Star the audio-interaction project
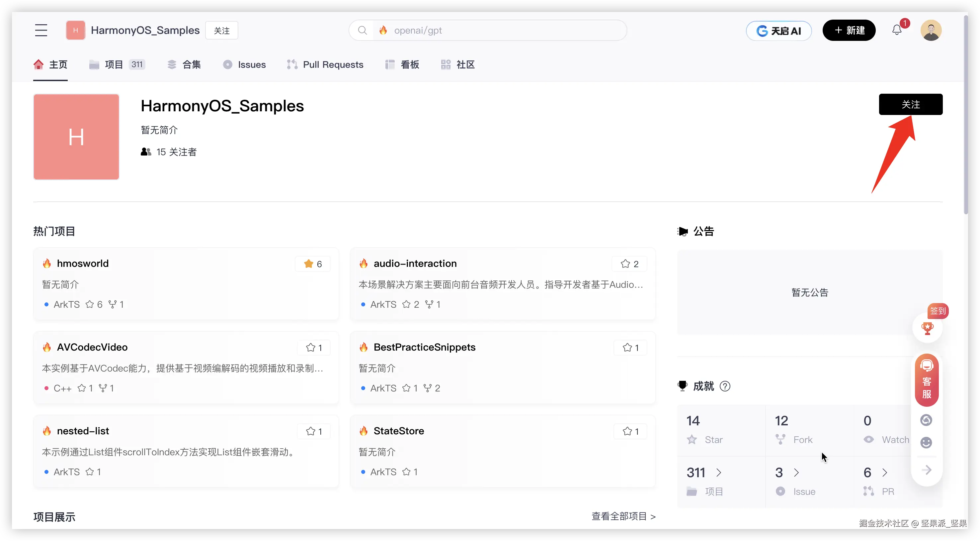This screenshot has width=980, height=541. [629, 264]
